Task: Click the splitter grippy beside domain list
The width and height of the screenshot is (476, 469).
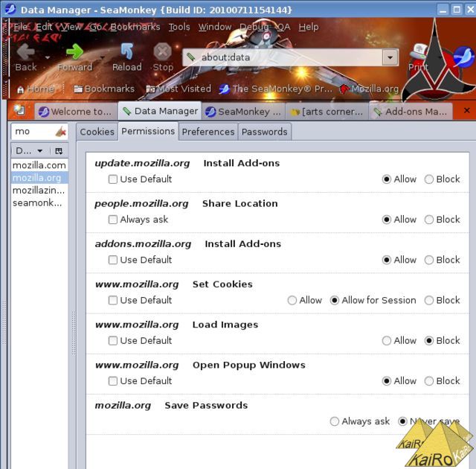Action: pyautogui.click(x=74, y=333)
